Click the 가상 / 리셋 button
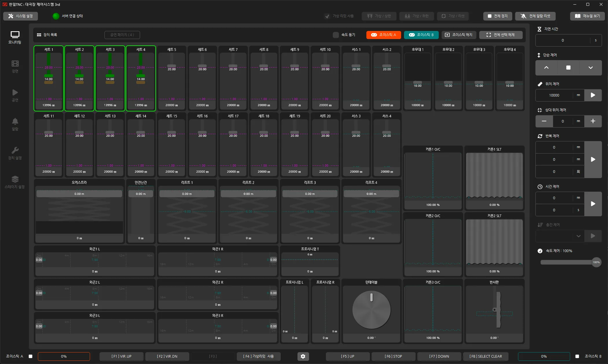Image resolution: width=608 pixels, height=364 pixels. click(453, 16)
